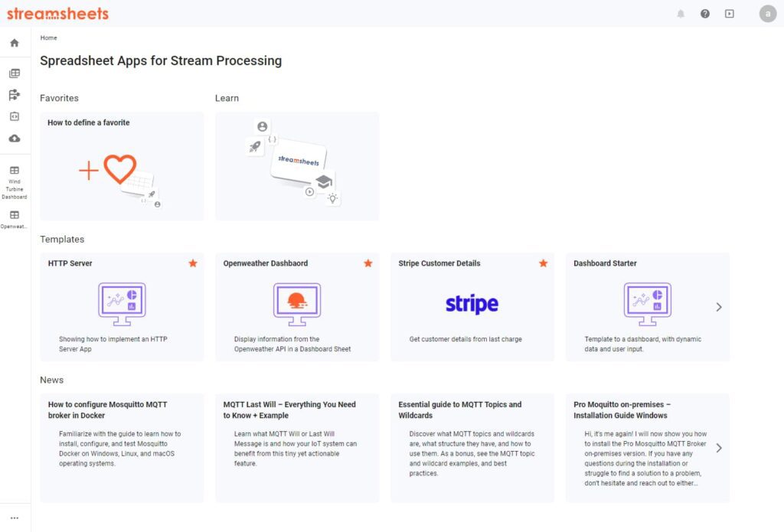Click the Home breadcrumb link
This screenshot has height=532, width=784.
click(x=48, y=38)
